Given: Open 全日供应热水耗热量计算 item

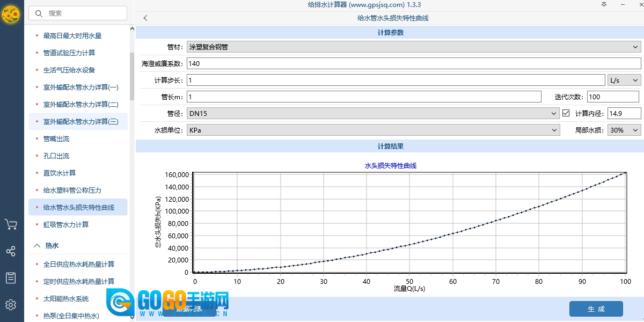Looking at the screenshot, I should tap(79, 264).
